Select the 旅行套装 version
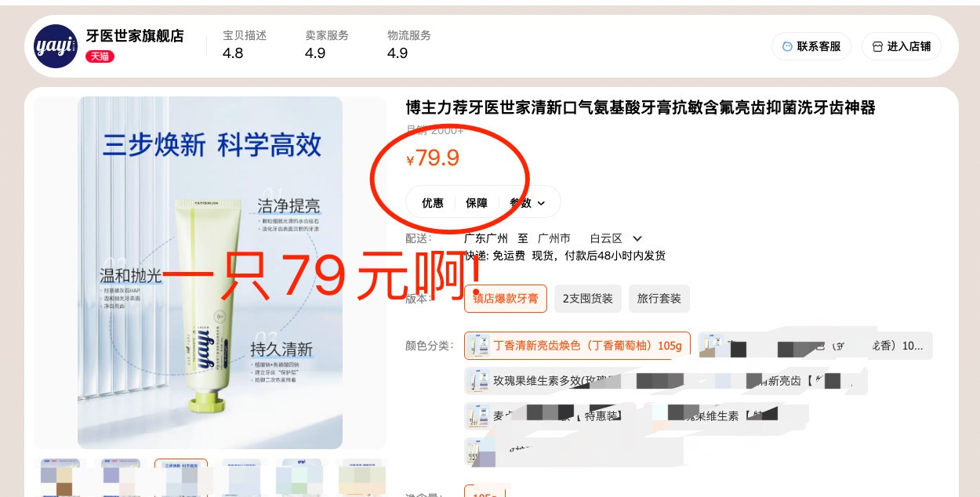The image size is (980, 497). pyautogui.click(x=659, y=299)
